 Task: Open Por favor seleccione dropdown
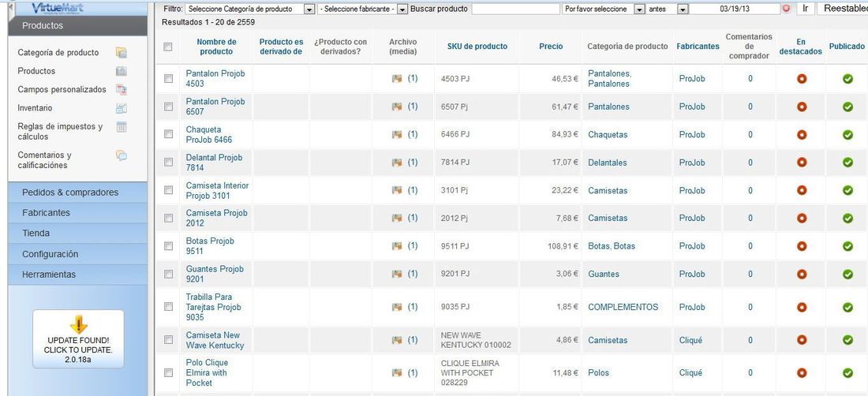pyautogui.click(x=604, y=9)
